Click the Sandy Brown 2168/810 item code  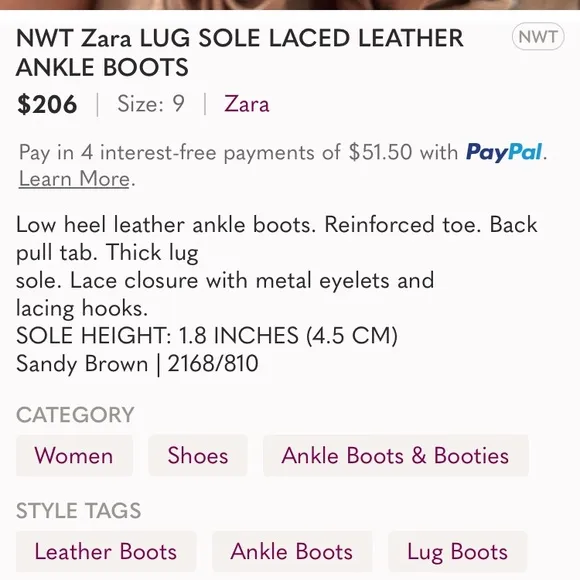(137, 364)
